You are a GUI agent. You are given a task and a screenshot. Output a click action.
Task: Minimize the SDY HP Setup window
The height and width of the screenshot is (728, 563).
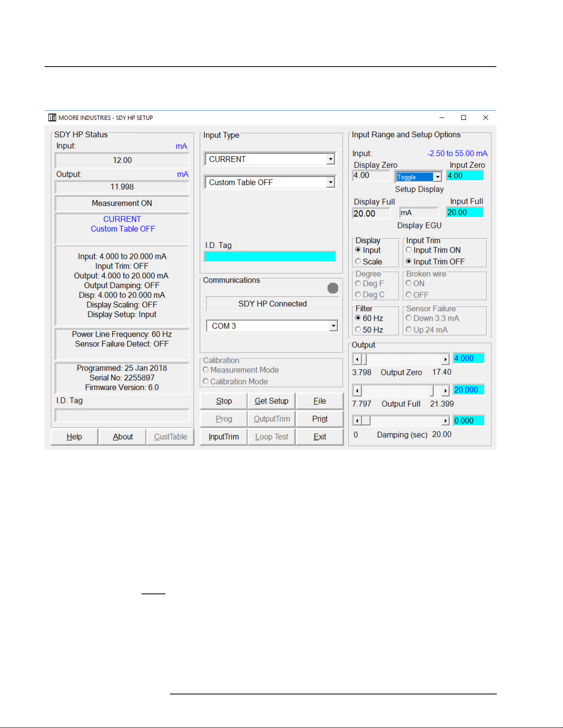tap(442, 118)
